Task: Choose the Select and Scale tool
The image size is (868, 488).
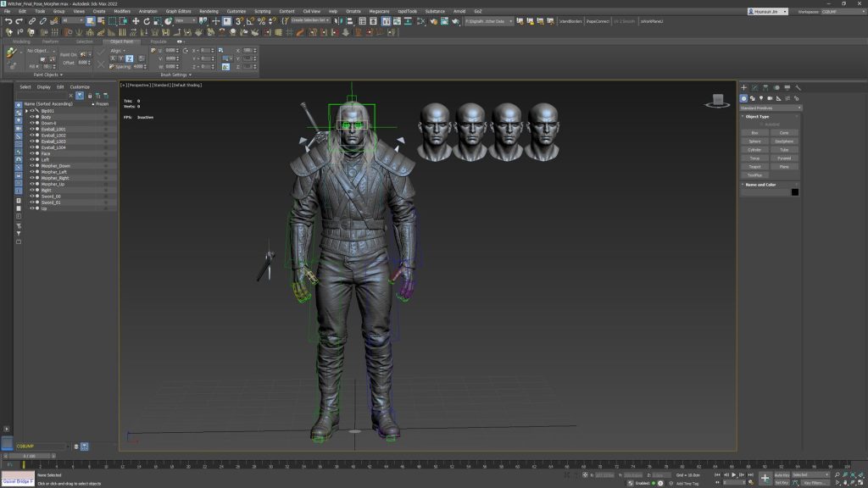Action: point(157,21)
